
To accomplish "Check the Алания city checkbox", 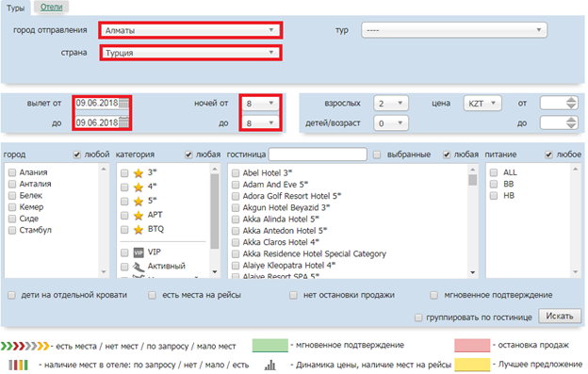I will 12,172.
